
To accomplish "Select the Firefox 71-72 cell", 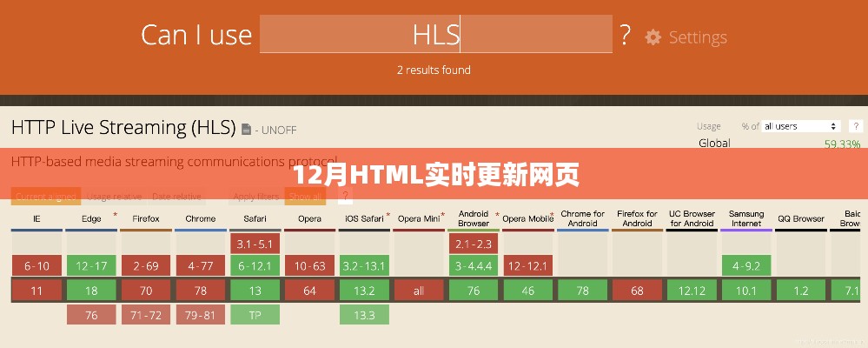I will pyautogui.click(x=146, y=315).
